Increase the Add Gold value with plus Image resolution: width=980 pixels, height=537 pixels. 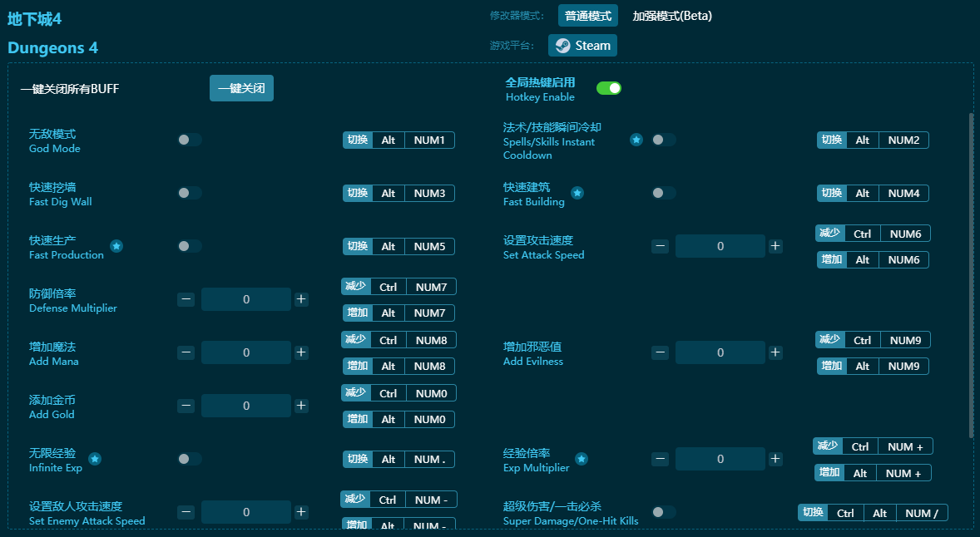pos(301,406)
